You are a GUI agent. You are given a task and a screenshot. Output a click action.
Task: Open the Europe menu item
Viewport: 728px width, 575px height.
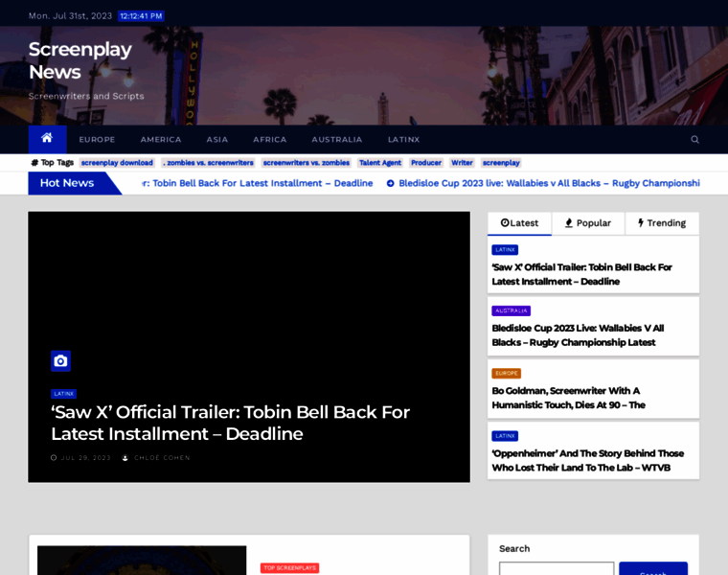pyautogui.click(x=97, y=139)
